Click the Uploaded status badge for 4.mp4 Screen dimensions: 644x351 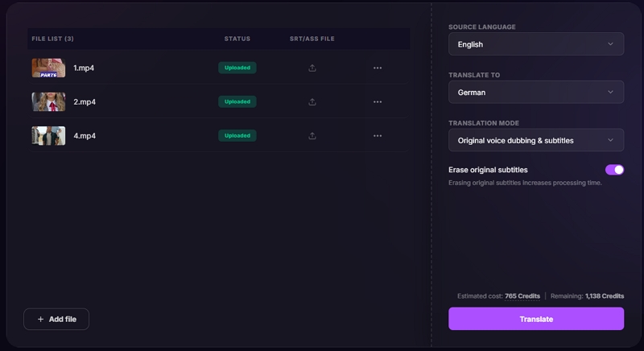pyautogui.click(x=237, y=135)
